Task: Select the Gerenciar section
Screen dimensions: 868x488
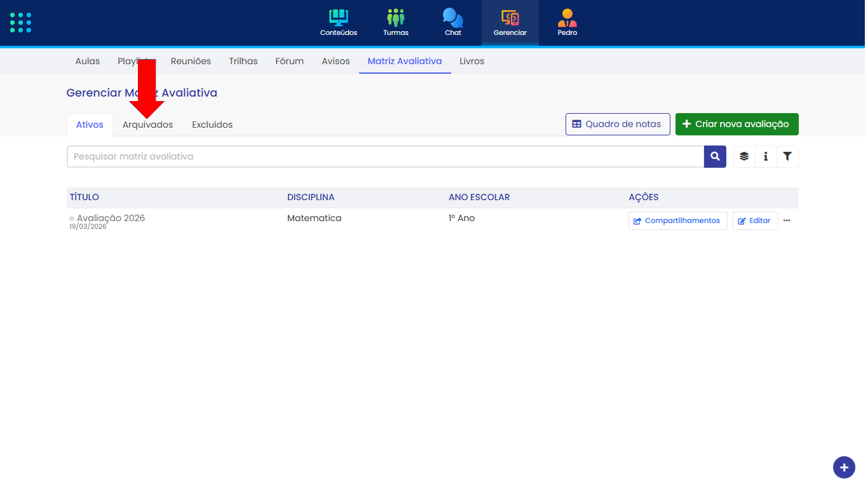Action: click(510, 23)
